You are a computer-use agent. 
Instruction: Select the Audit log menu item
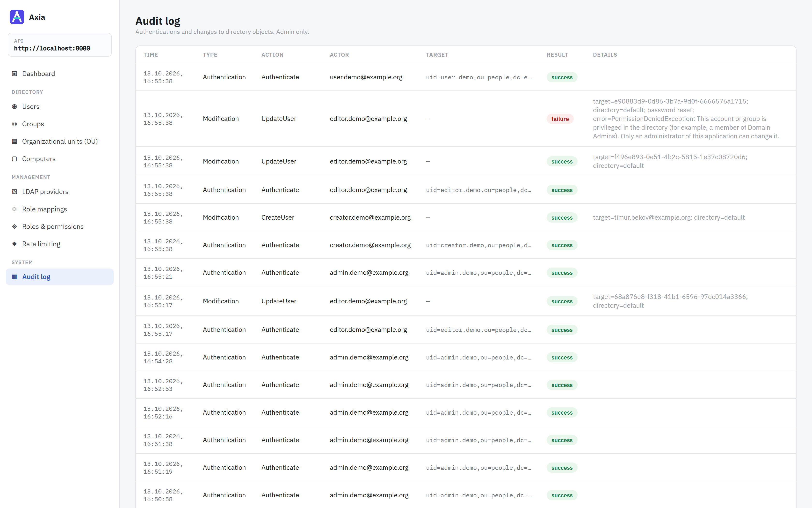click(x=60, y=277)
